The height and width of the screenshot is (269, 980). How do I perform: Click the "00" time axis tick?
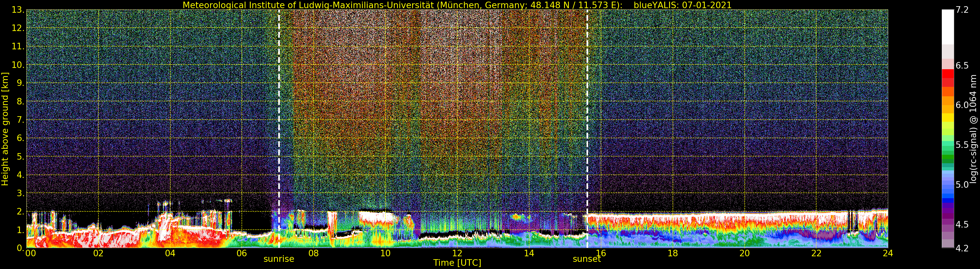30,253
